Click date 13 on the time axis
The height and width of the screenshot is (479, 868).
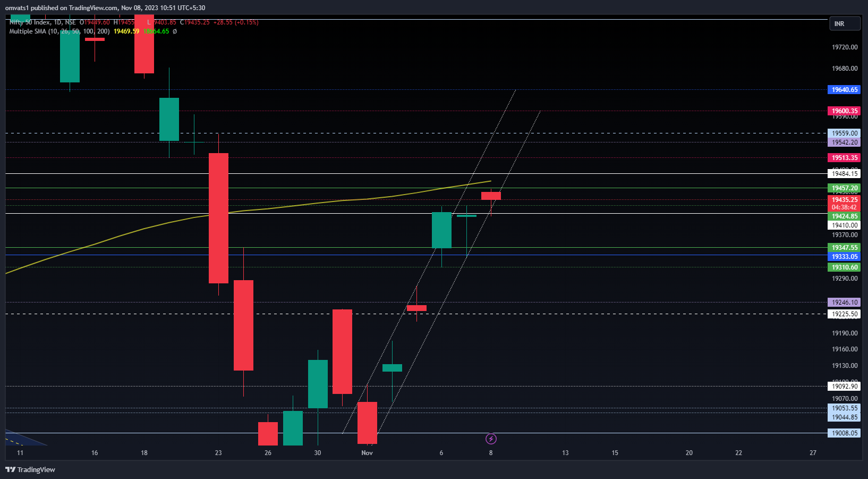(565, 453)
